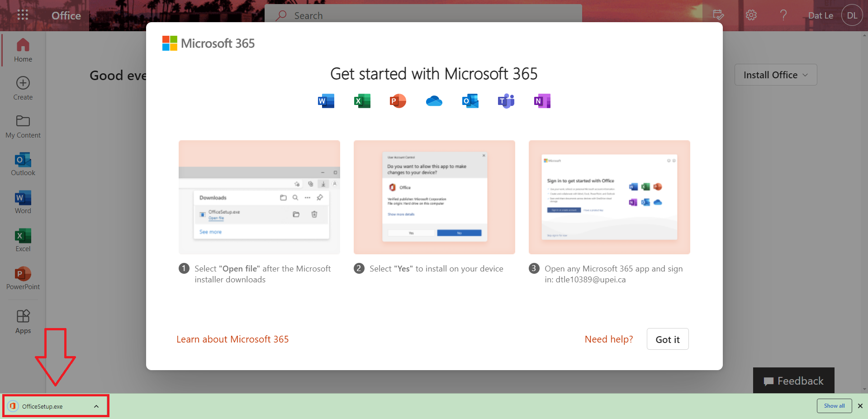Collapse the OfficeSetup.exe download chevron

tap(96, 406)
